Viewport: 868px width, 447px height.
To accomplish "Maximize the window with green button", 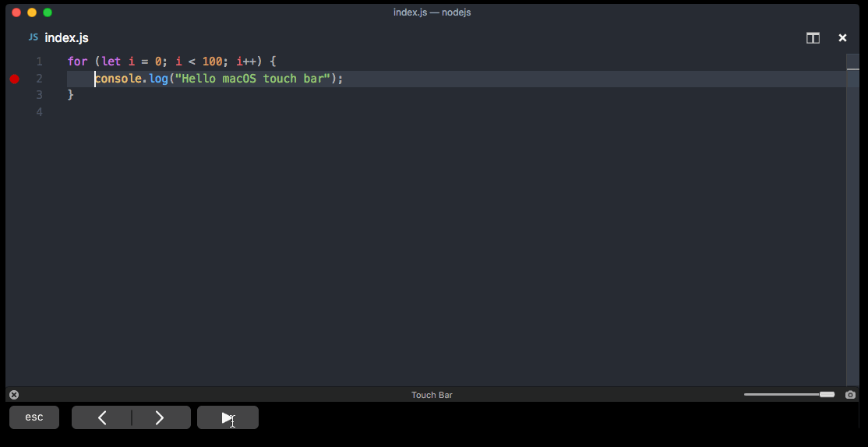I will click(x=48, y=12).
